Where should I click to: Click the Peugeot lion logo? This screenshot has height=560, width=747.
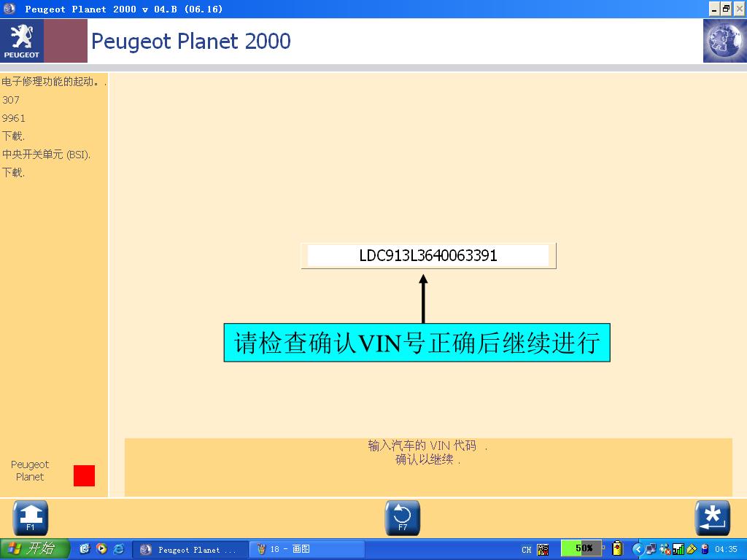(21, 41)
